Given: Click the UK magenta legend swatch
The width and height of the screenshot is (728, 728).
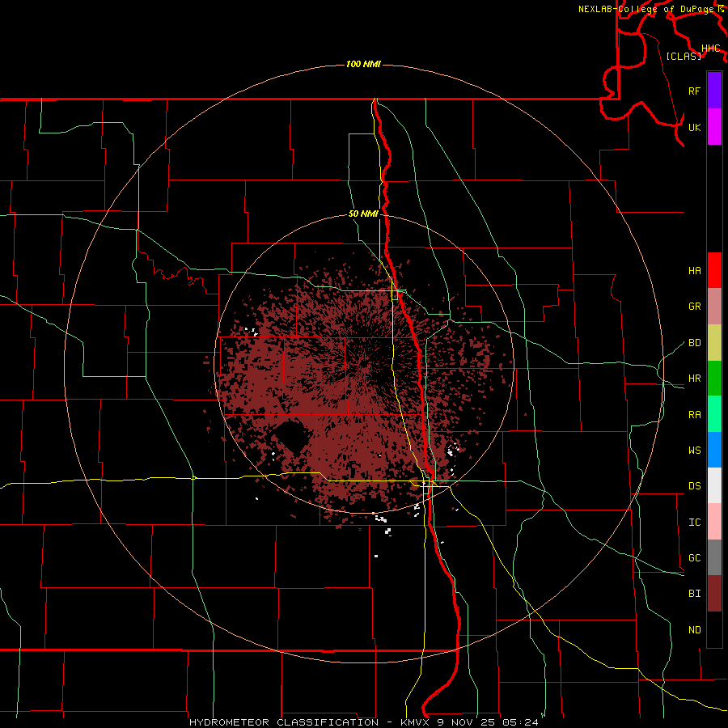Looking at the screenshot, I should tap(714, 127).
